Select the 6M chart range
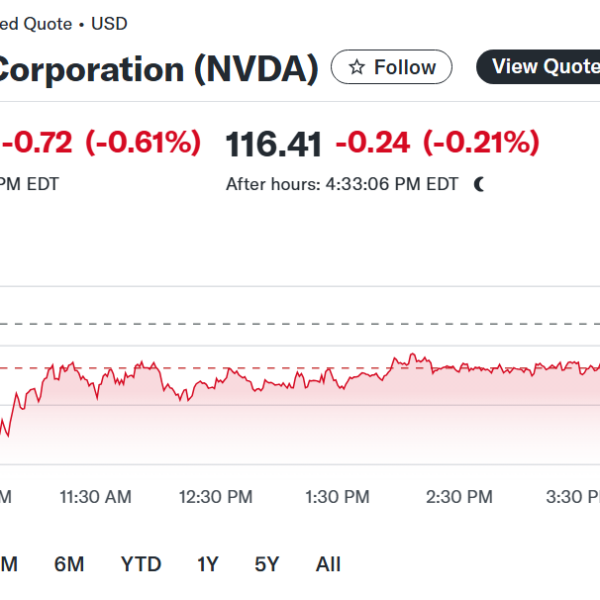Viewport: 600px width, 600px height. [69, 564]
